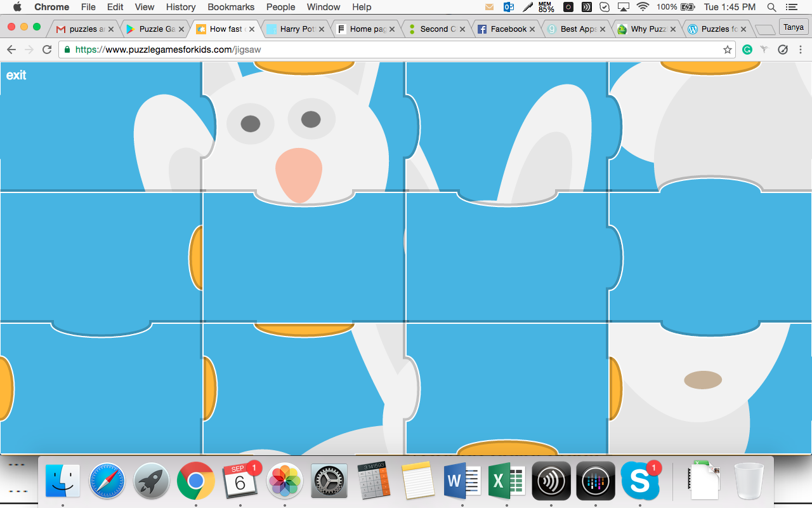This screenshot has height=508, width=812.
Task: Switch to the Facebook tab
Action: point(506,29)
